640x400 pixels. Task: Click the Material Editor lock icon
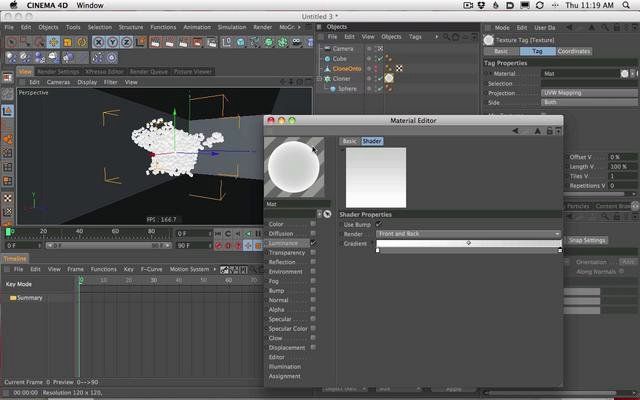click(x=549, y=131)
